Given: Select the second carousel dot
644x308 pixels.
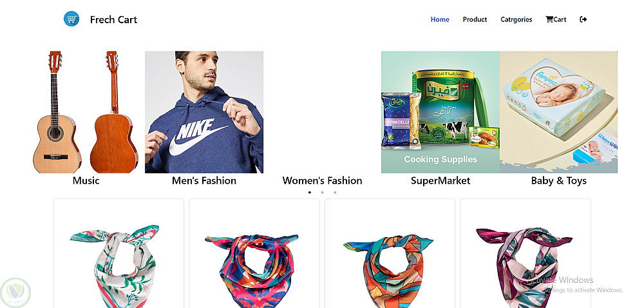Looking at the screenshot, I should pyautogui.click(x=323, y=192).
